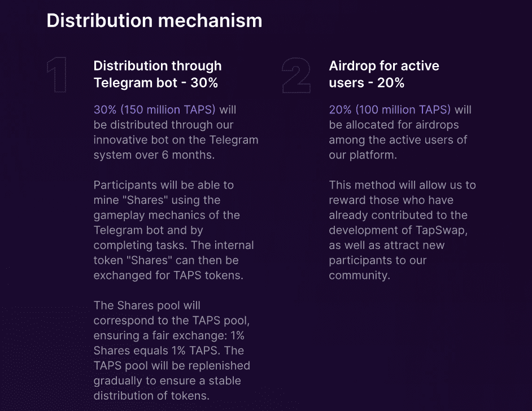Click the text gameplay mechanics of the
532x411 pixels.
pyautogui.click(x=167, y=215)
